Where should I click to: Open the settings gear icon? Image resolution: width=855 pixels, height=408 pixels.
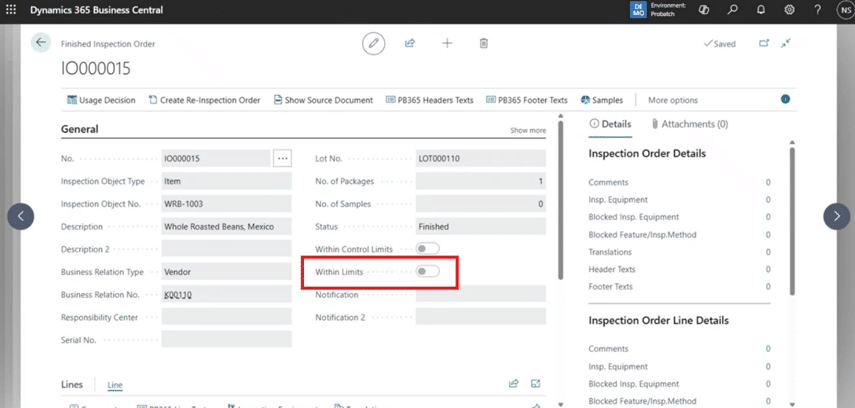point(789,10)
